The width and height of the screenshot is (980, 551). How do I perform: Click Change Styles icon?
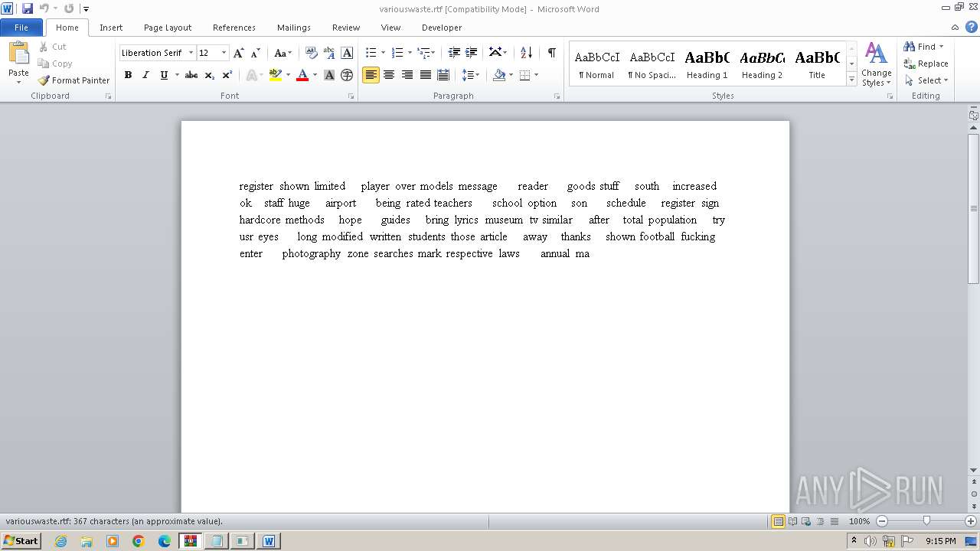(876, 65)
